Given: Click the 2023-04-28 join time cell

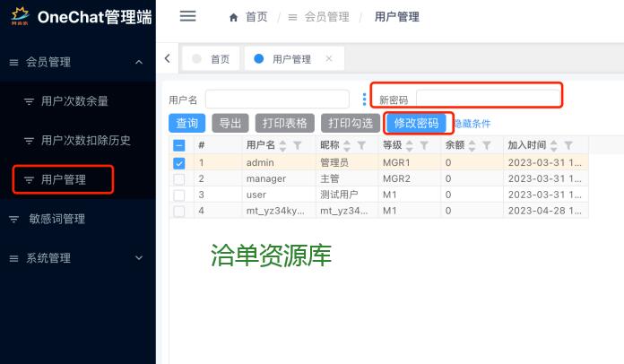Looking at the screenshot, I should [545, 211].
